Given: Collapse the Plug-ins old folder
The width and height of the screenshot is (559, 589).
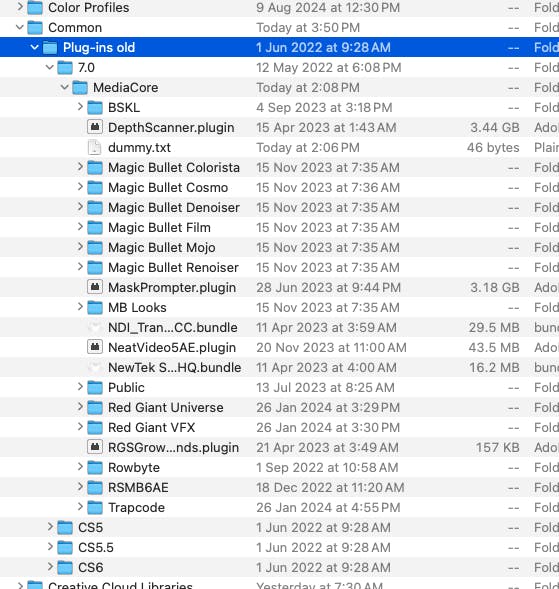Looking at the screenshot, I should [35, 47].
